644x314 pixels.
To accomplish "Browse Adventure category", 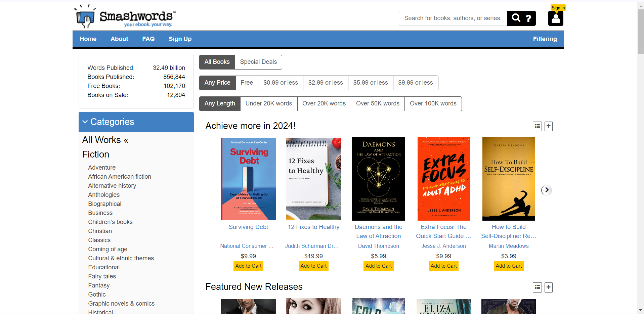I will coord(102,168).
